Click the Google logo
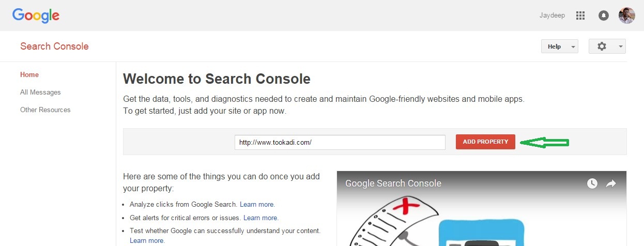The height and width of the screenshot is (246, 644). point(36,16)
